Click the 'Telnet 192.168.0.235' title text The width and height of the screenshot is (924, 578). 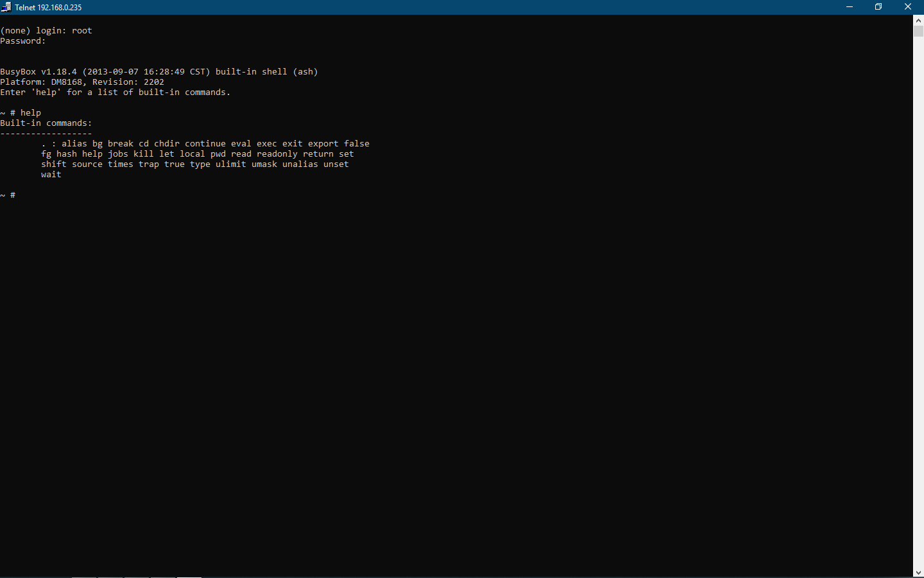tap(48, 8)
